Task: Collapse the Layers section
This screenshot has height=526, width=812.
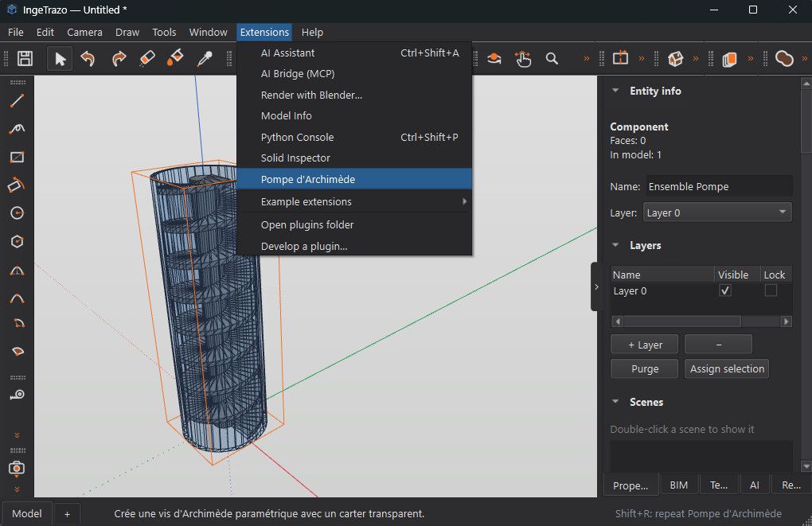Action: (615, 245)
